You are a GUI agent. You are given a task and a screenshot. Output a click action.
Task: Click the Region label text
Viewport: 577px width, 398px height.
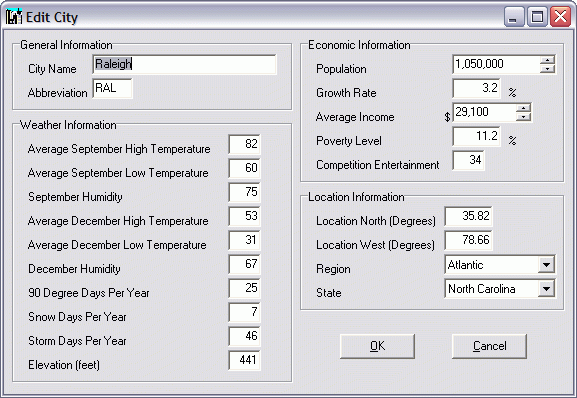click(333, 269)
